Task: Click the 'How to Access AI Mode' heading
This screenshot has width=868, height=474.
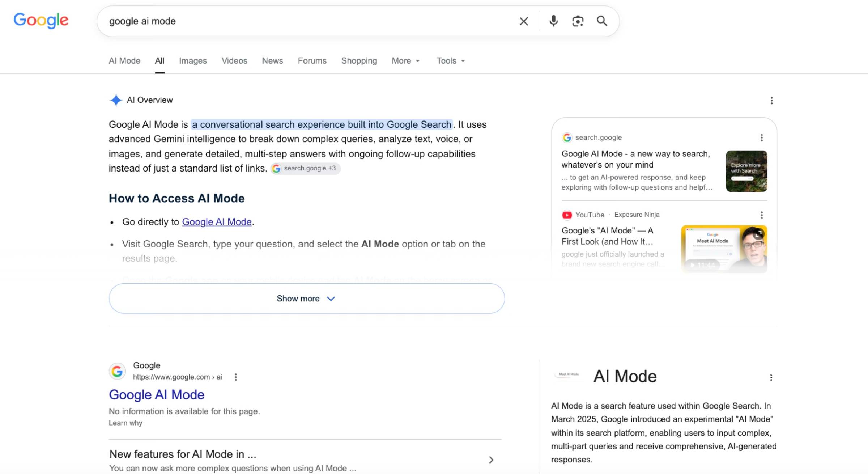Action: (176, 198)
